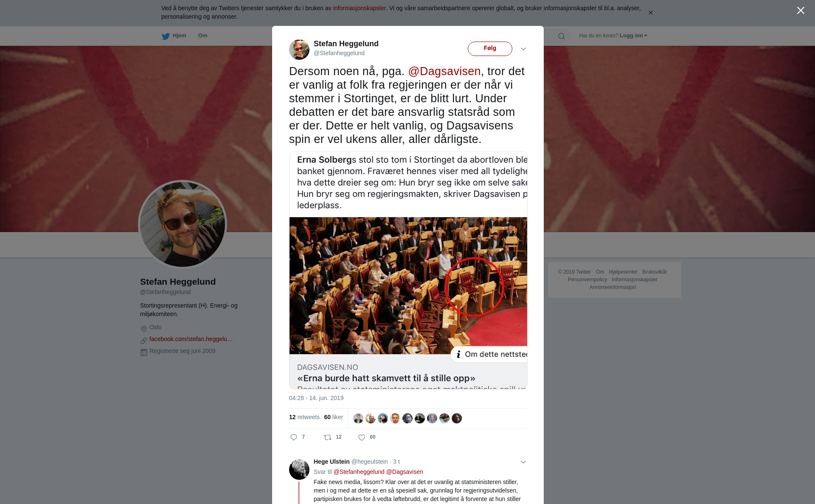Click Hege Ulstein's avatar
The width and height of the screenshot is (815, 504).
[299, 470]
